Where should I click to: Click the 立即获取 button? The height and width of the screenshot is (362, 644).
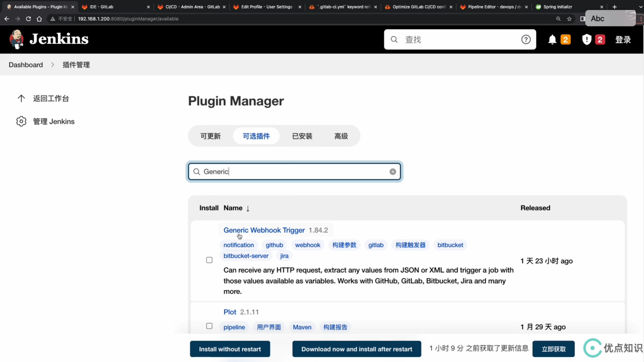pyautogui.click(x=553, y=349)
